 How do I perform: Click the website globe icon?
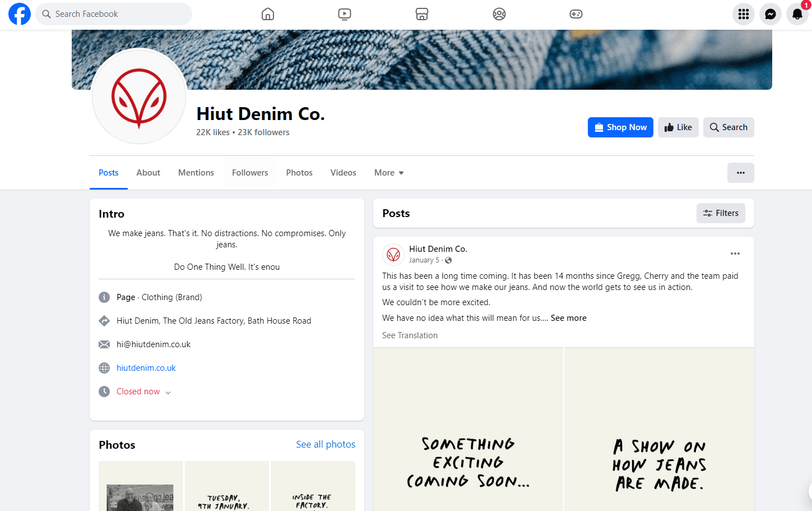pos(104,368)
